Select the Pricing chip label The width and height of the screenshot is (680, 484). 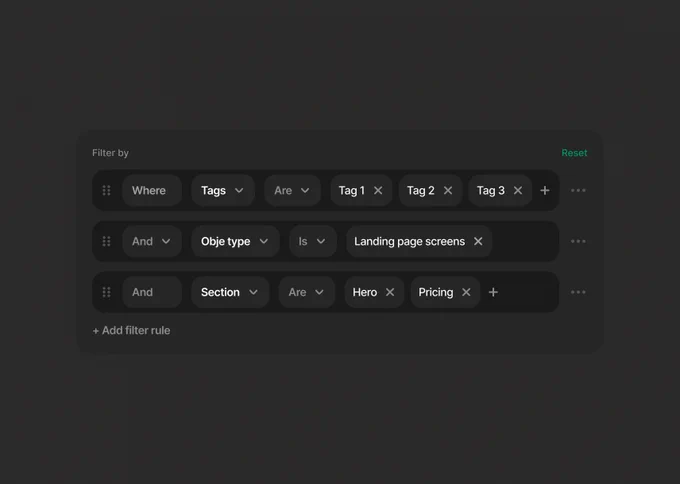click(436, 292)
